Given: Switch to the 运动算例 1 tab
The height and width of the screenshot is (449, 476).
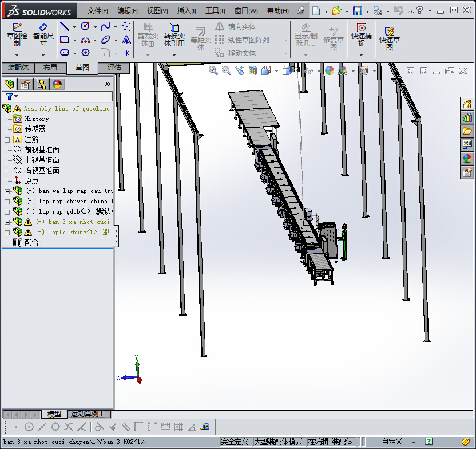Looking at the screenshot, I should point(88,413).
